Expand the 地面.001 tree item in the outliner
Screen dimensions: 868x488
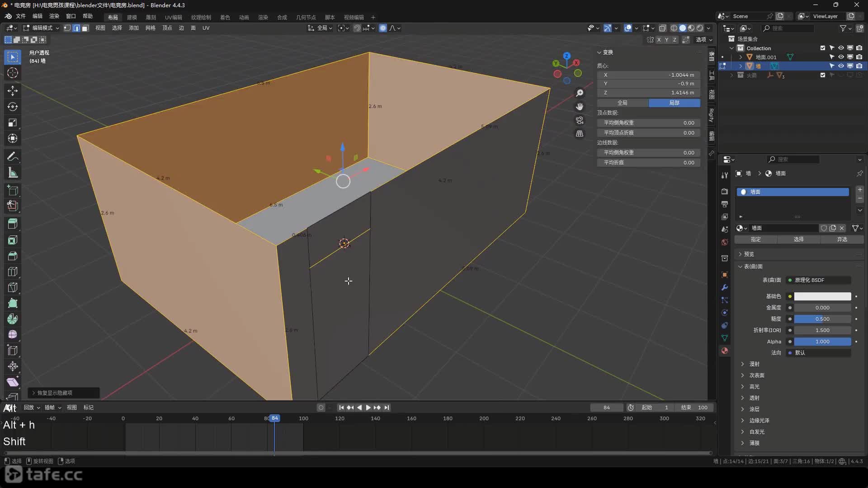point(741,57)
